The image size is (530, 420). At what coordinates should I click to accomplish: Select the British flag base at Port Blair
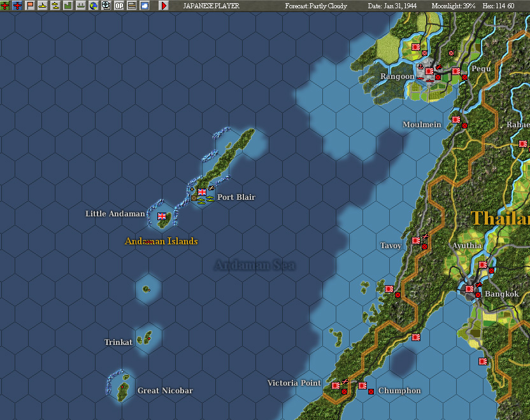[202, 192]
